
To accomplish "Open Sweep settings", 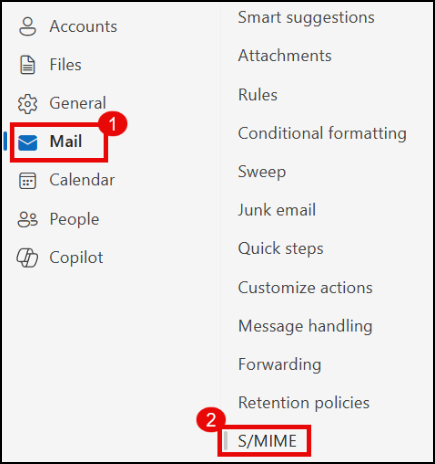I will tap(262, 172).
